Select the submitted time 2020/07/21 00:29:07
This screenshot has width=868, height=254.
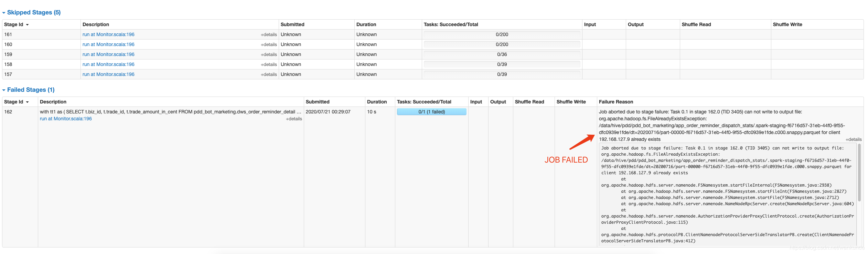click(x=328, y=112)
